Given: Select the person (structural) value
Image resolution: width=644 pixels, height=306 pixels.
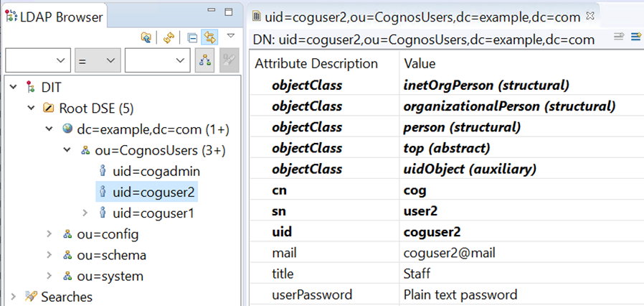Looking at the screenshot, I should (x=462, y=127).
